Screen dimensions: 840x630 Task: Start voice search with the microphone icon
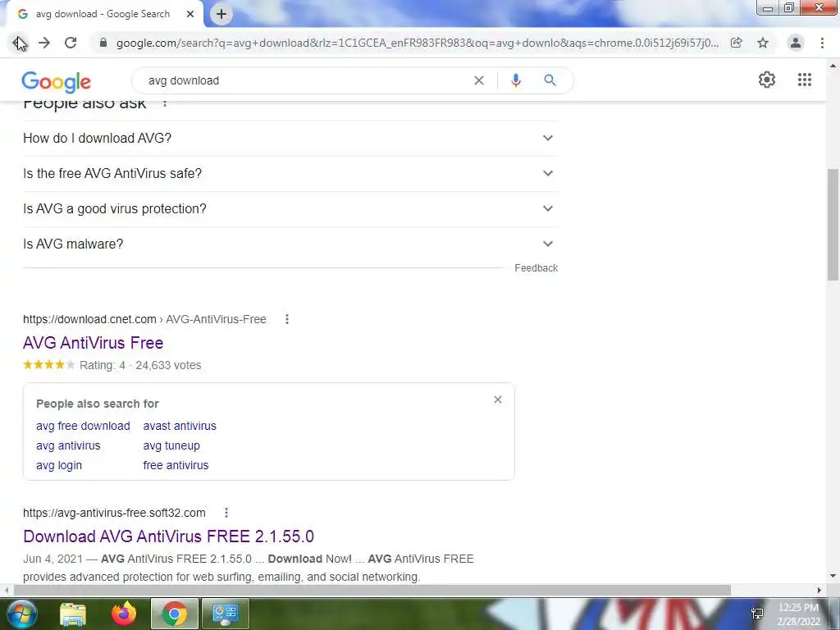click(516, 80)
